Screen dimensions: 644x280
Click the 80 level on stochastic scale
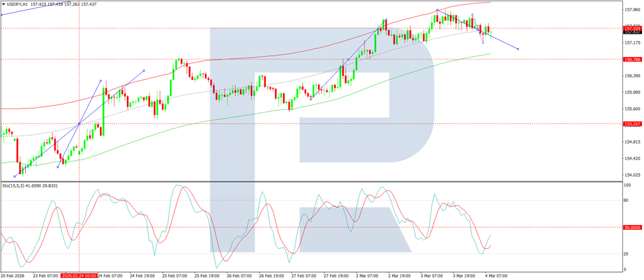tap(627, 200)
